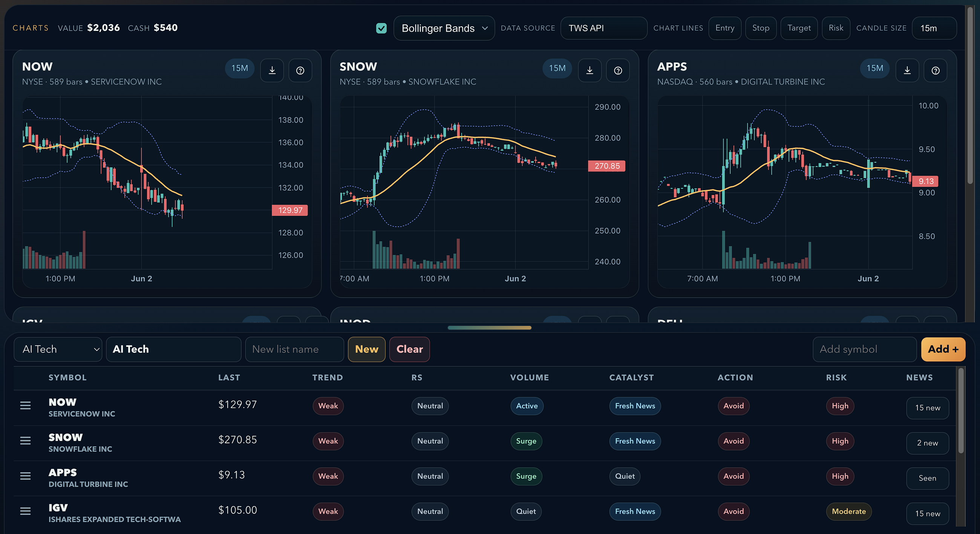Viewport: 980px width, 534px height.
Task: Uncheck the Bollinger Bands indicator checkbox
Action: pos(381,28)
